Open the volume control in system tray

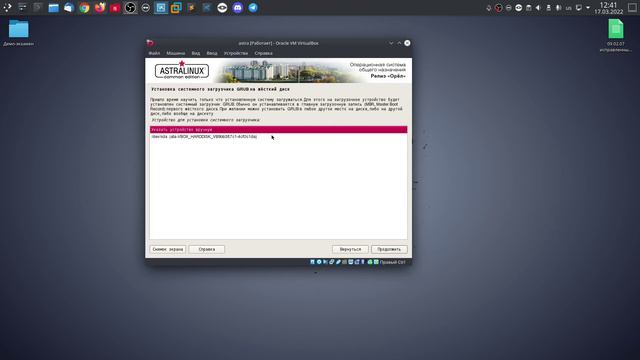(538, 8)
